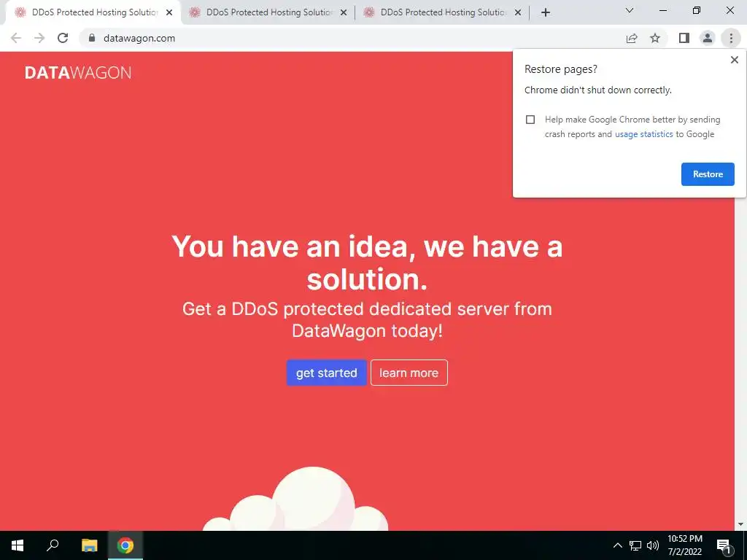Share this page using the share icon

tap(632, 38)
